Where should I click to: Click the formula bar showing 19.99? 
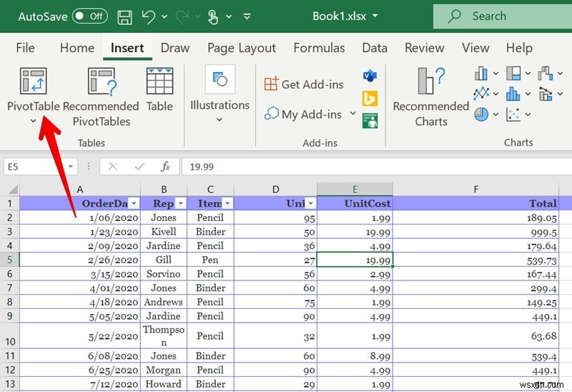tap(377, 167)
